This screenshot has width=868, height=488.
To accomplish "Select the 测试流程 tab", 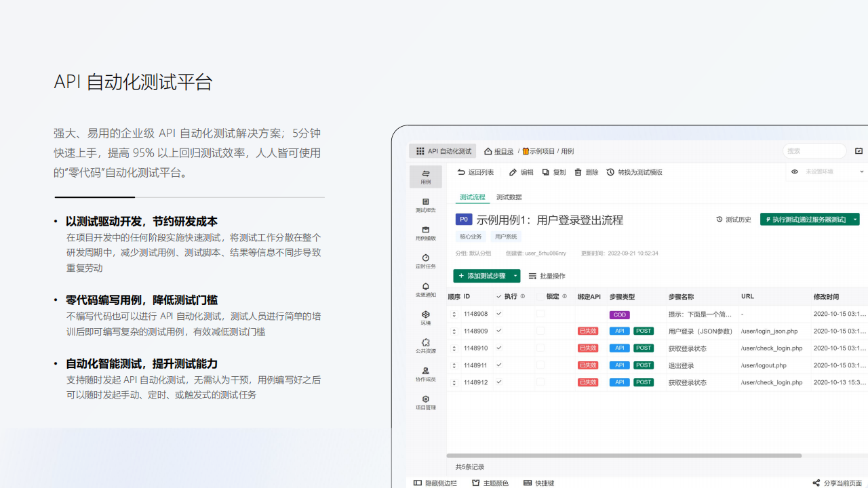I will 473,197.
